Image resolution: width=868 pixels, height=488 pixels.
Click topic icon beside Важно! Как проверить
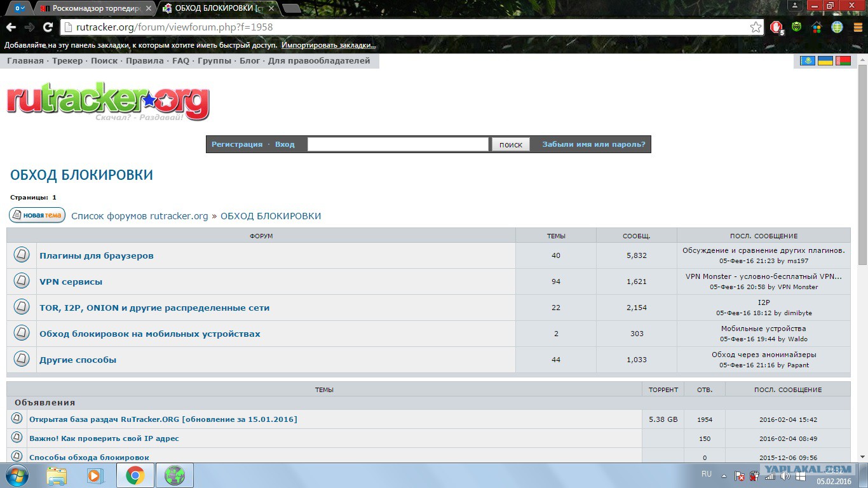[17, 438]
